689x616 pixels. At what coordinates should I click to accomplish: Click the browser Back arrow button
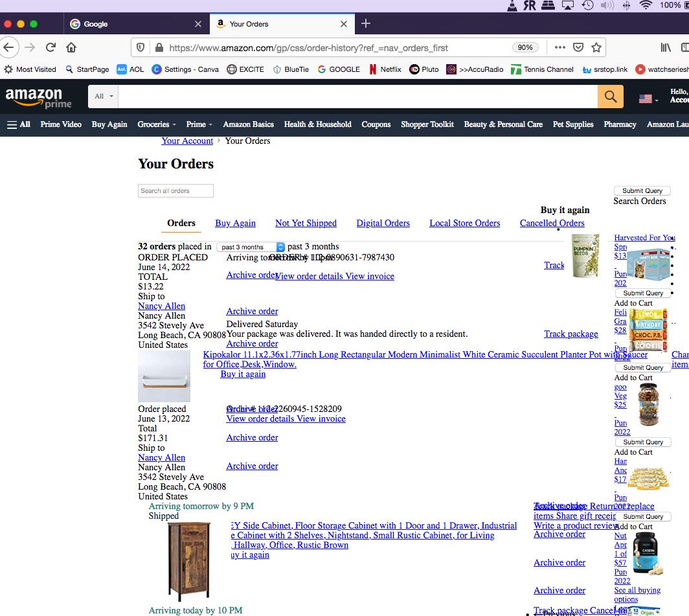[x=8, y=47]
